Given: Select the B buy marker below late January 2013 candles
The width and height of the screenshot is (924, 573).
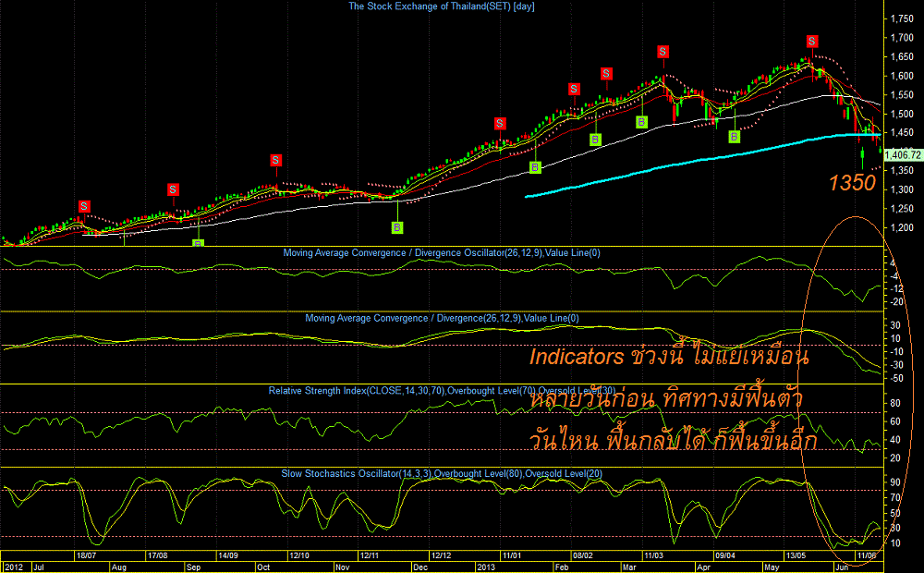Looking at the screenshot, I should coord(535,167).
